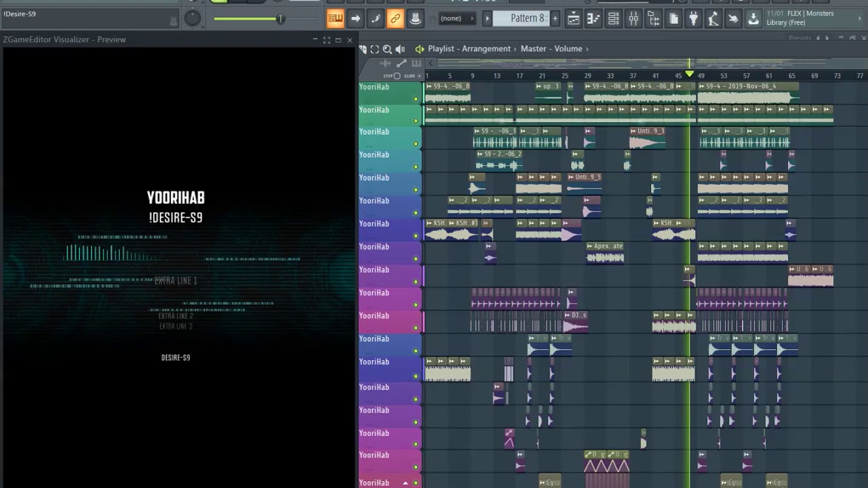Click the Master - Volume breadcrumb

[x=551, y=49]
